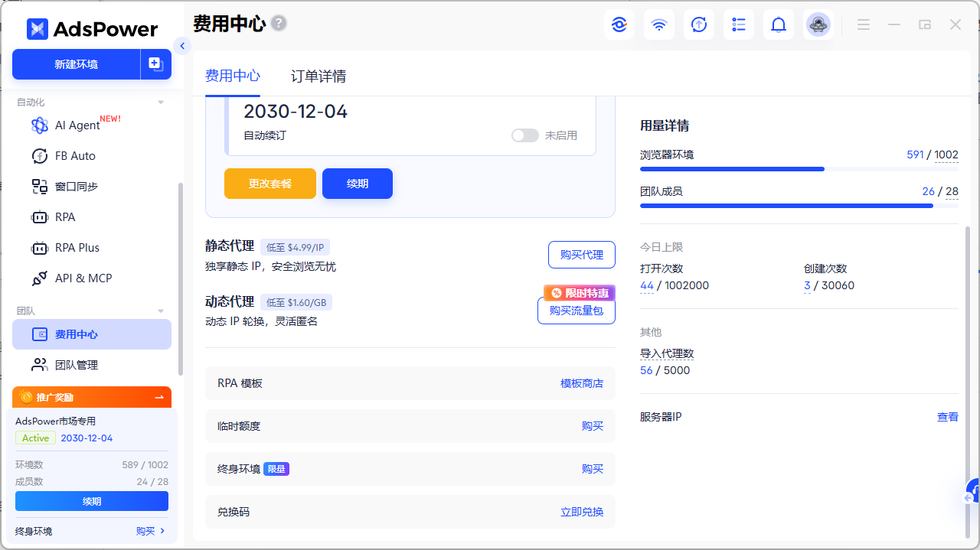Click the batch create environment icon
The height and width of the screenshot is (550, 980).
point(156,64)
